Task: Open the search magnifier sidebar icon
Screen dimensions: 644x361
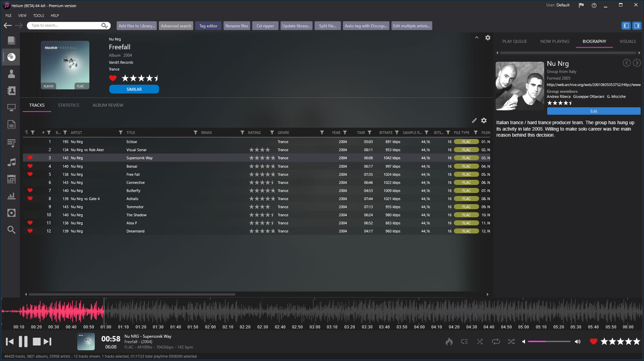Action: coord(11,230)
